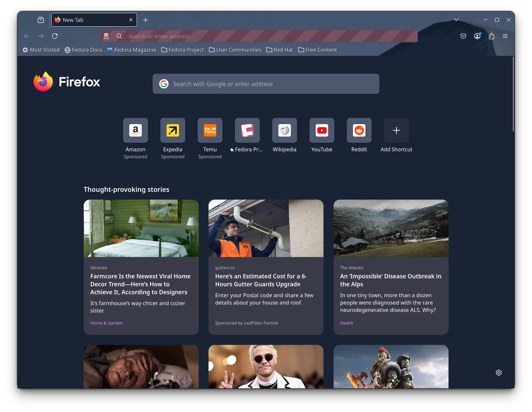Focus the Search with Google box

click(x=266, y=84)
